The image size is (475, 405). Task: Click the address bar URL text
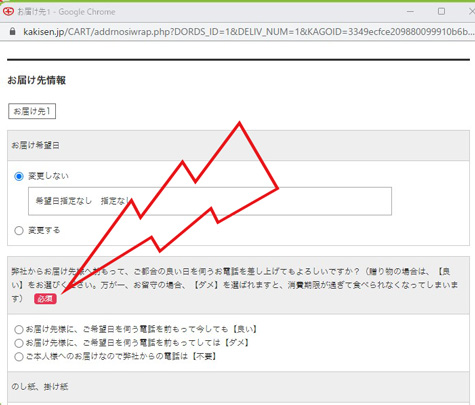click(248, 32)
